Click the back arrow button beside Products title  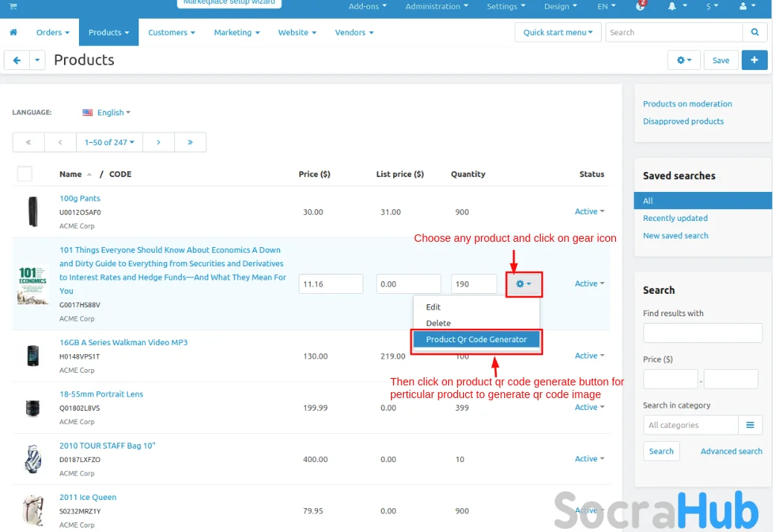click(x=16, y=60)
